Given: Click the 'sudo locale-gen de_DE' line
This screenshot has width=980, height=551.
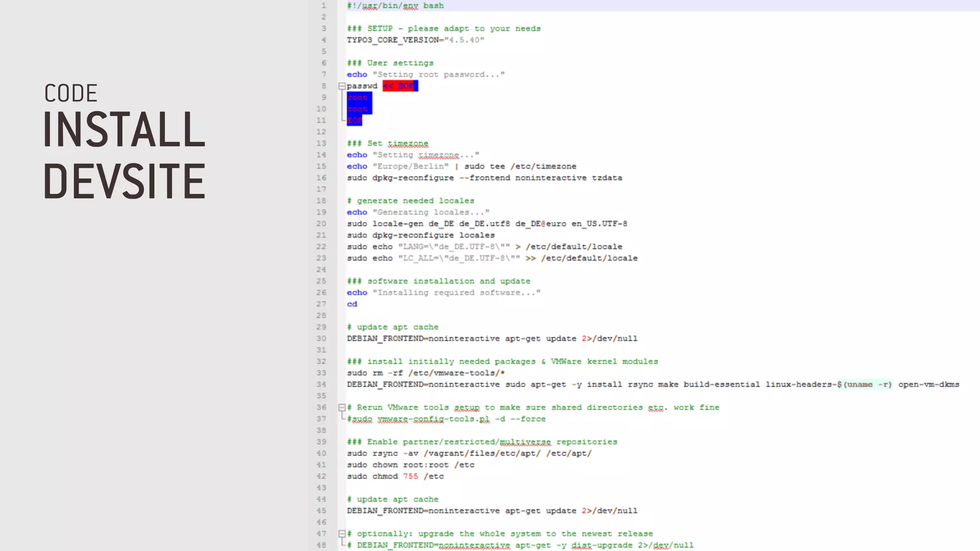Looking at the screenshot, I should [487, 224].
